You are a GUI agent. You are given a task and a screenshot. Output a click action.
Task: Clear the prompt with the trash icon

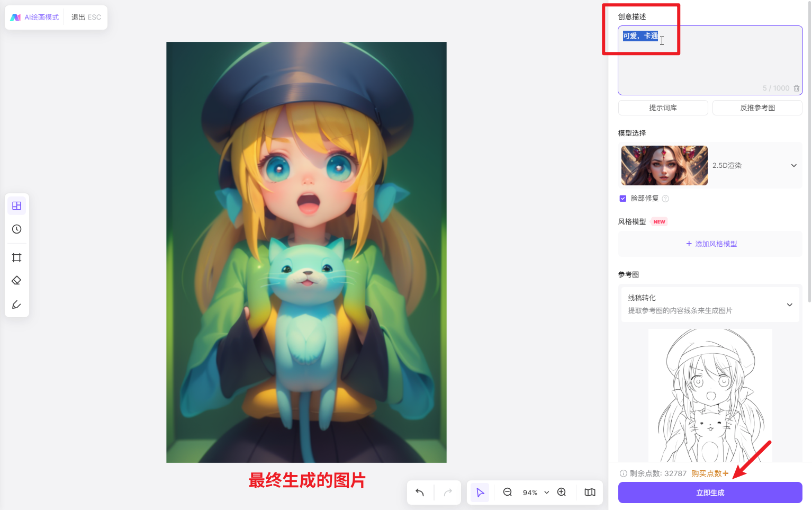coord(797,88)
